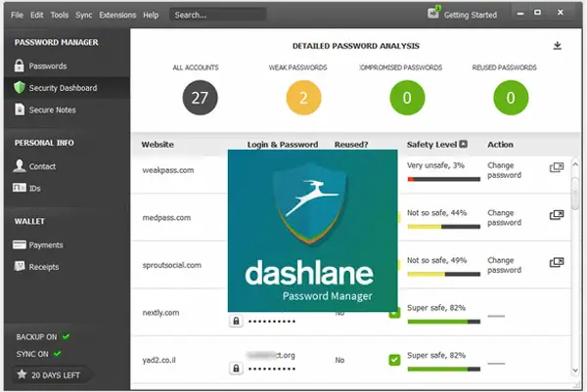Open the Tools menu
587x392 pixels.
point(60,15)
